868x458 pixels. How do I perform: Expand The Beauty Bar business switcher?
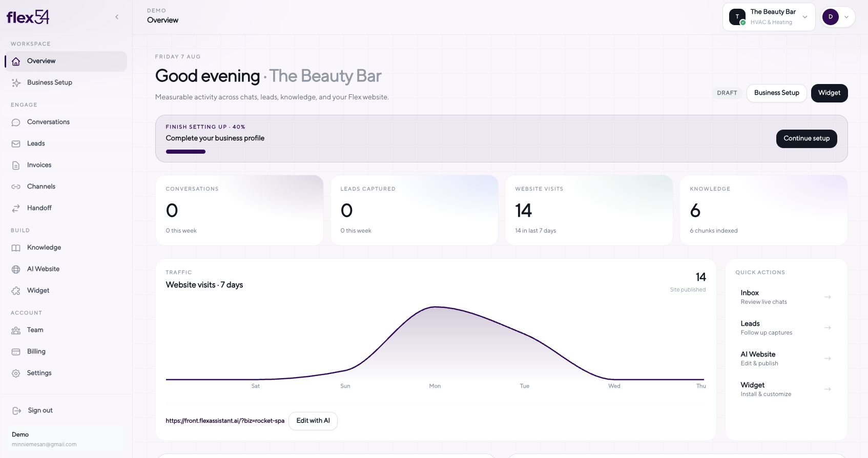769,17
